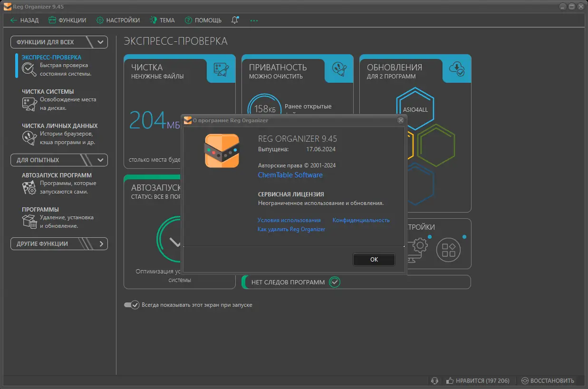Click the Автозапуск circular progress indicator
The width and height of the screenshot is (588, 389).
click(169, 240)
